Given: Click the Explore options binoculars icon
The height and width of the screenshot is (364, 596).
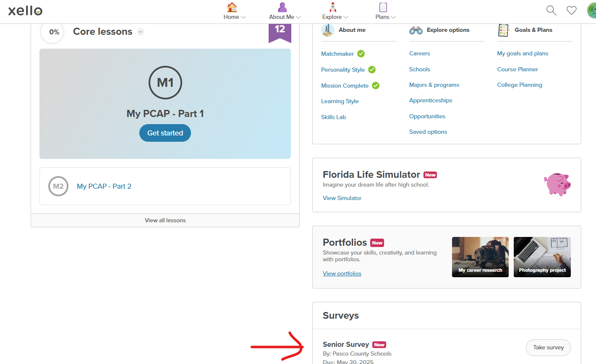Looking at the screenshot, I should coord(416,30).
